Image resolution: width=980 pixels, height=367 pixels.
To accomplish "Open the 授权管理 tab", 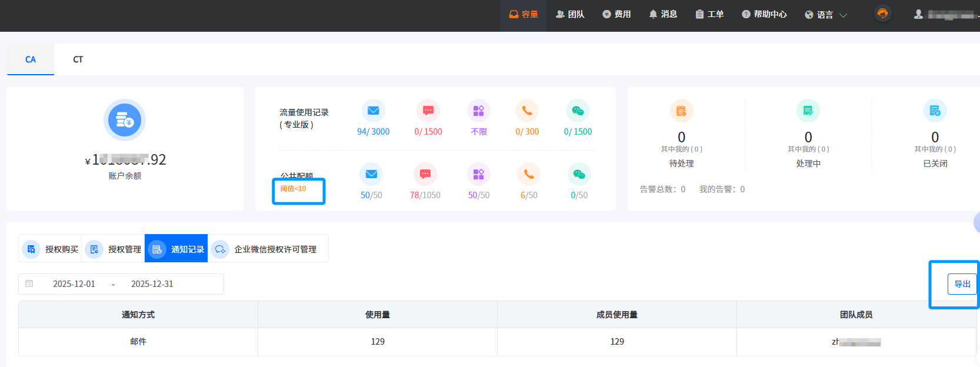I will 114,249.
